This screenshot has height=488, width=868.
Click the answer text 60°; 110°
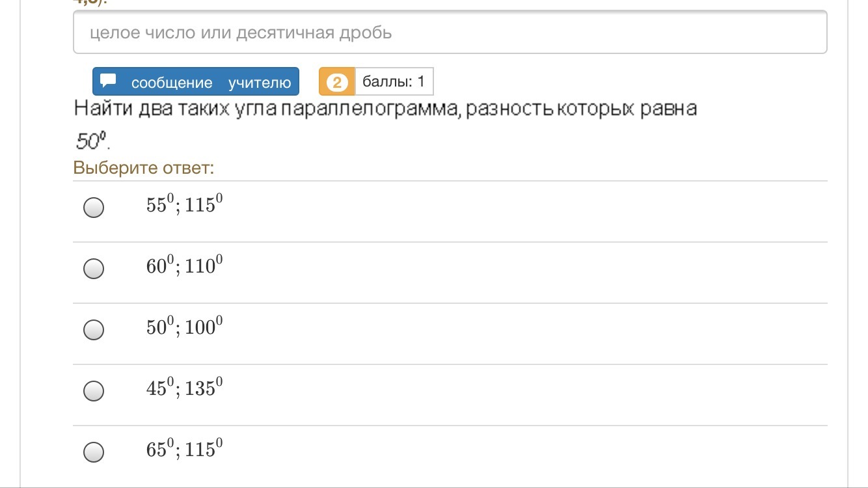tap(185, 266)
